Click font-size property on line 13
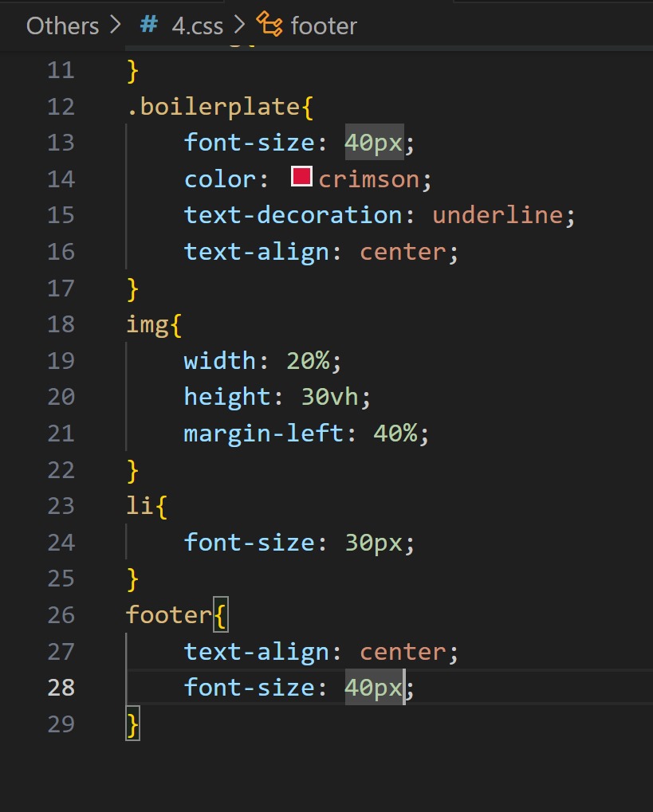 pyautogui.click(x=250, y=143)
